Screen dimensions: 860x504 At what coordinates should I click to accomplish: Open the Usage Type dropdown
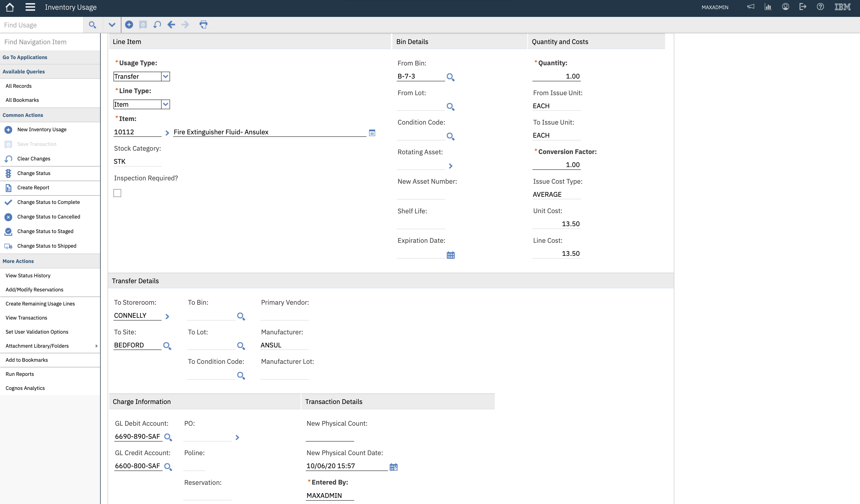tap(166, 76)
